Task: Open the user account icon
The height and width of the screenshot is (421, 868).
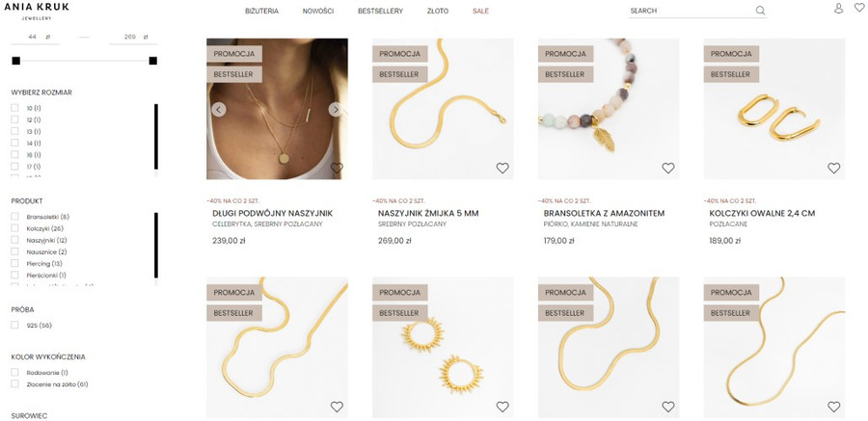Action: pos(838,9)
